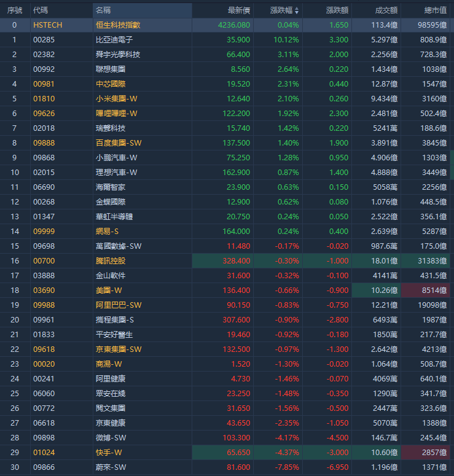
Task: Sort by 總市值 column header
Action: pos(436,10)
